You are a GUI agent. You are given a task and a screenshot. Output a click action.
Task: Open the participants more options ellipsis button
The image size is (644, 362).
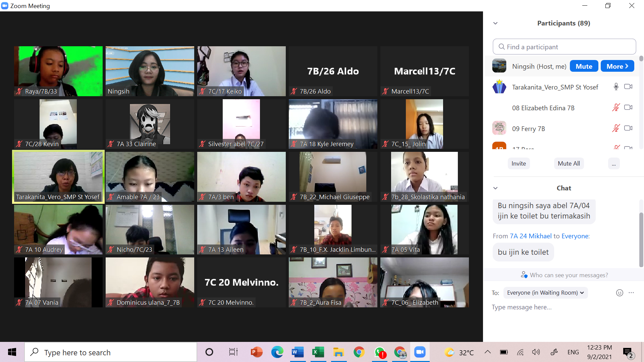tap(613, 164)
